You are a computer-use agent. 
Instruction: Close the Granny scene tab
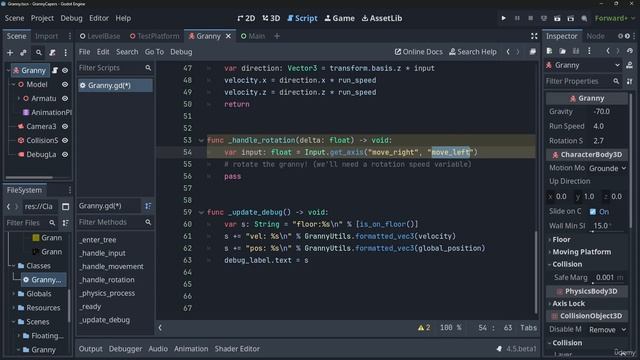click(229, 36)
